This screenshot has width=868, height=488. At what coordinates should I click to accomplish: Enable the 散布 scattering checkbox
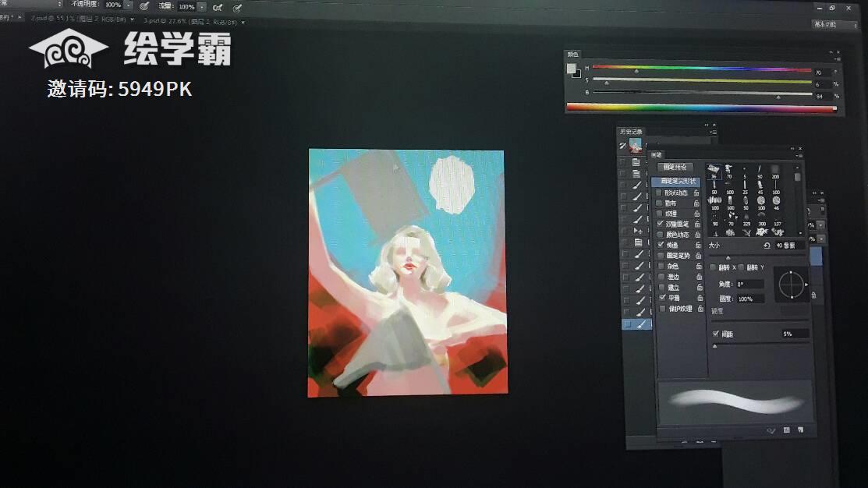coord(659,203)
